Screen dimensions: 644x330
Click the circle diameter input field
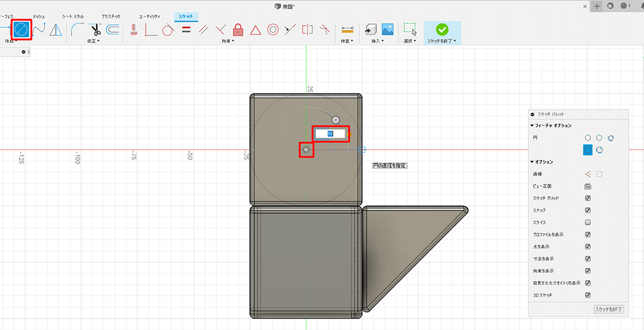(330, 133)
